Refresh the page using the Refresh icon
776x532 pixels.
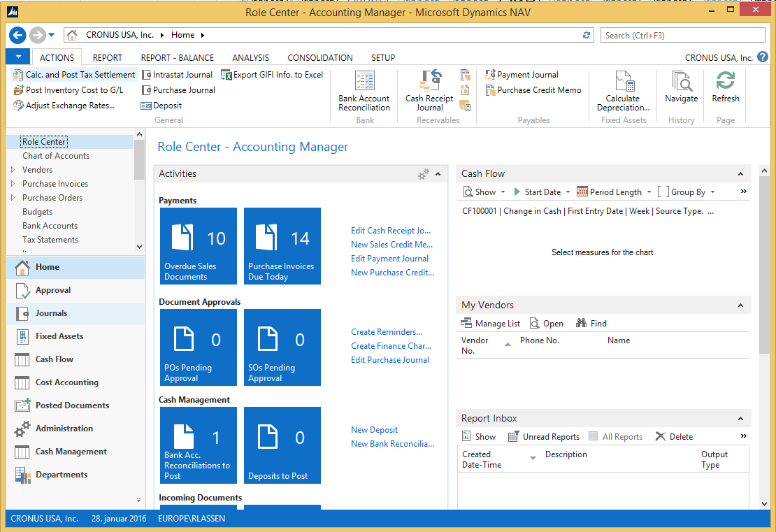(725, 82)
